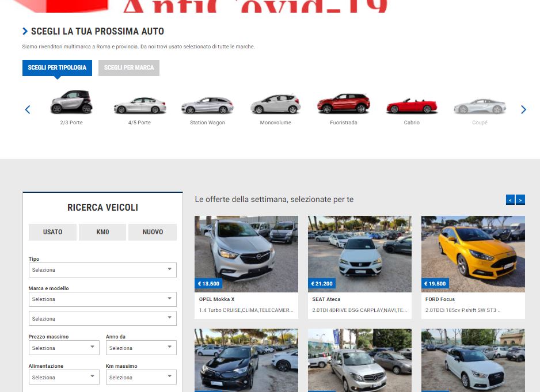
Task: Open the SEAT Ateca photo
Action: (360, 254)
